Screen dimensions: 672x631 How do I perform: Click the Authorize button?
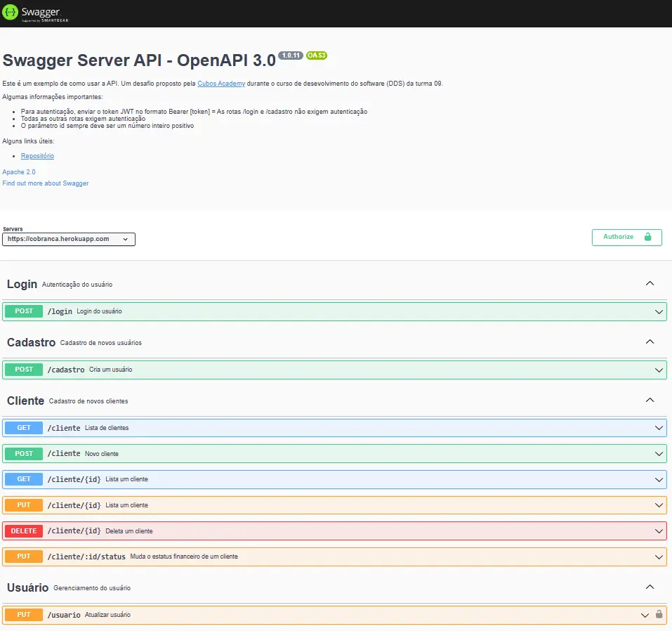626,238
